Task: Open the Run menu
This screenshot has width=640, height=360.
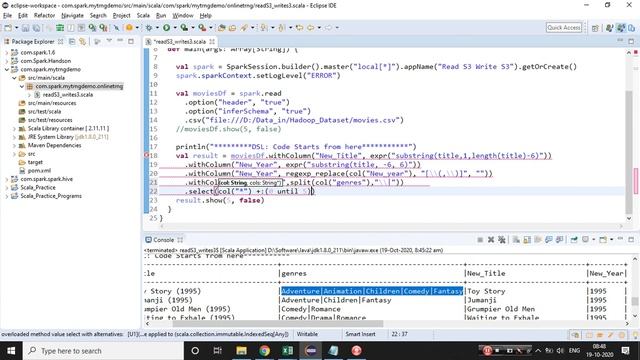Action: (x=161, y=16)
